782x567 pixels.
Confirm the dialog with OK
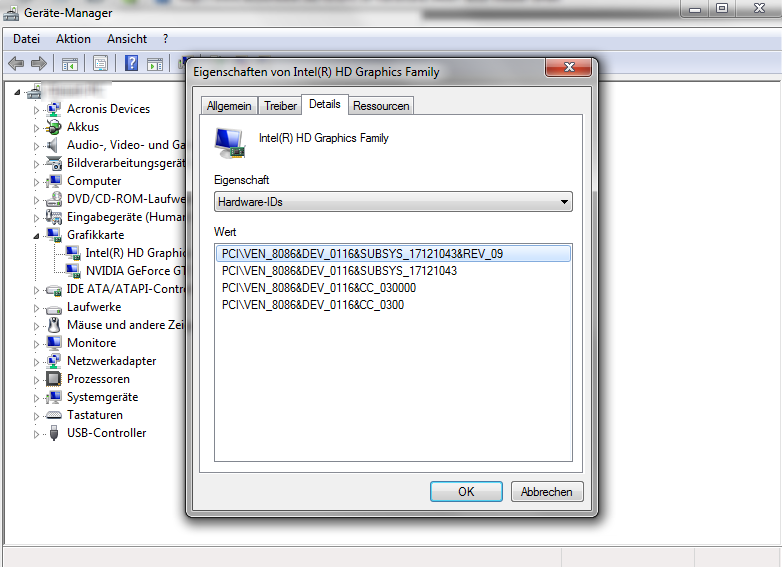[466, 492]
